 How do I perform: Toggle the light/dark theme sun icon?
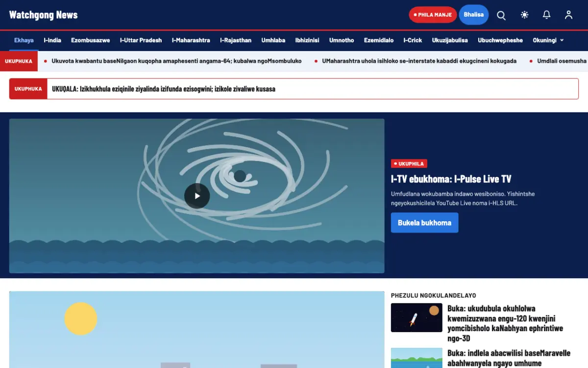pyautogui.click(x=525, y=15)
